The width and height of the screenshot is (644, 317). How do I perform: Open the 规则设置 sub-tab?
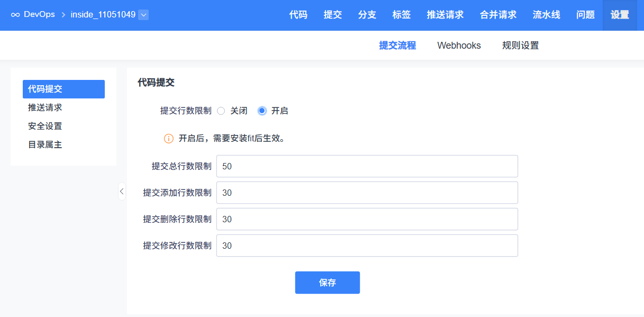[x=520, y=46]
